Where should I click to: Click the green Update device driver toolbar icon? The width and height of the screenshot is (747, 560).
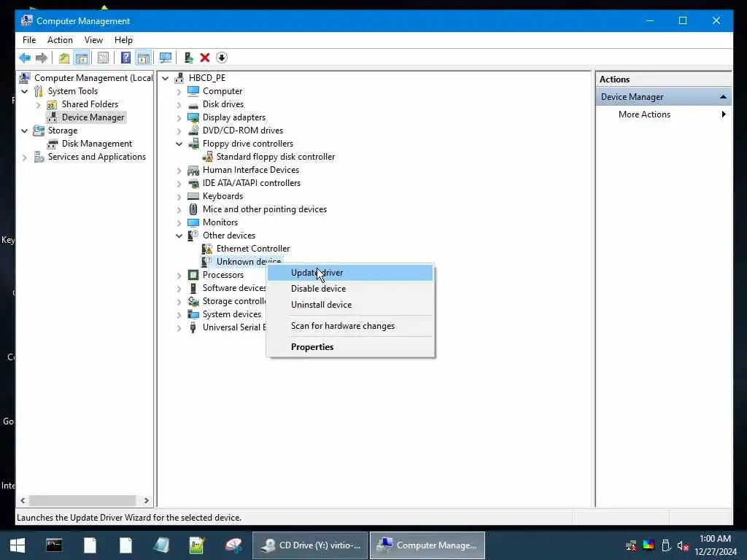pos(189,58)
